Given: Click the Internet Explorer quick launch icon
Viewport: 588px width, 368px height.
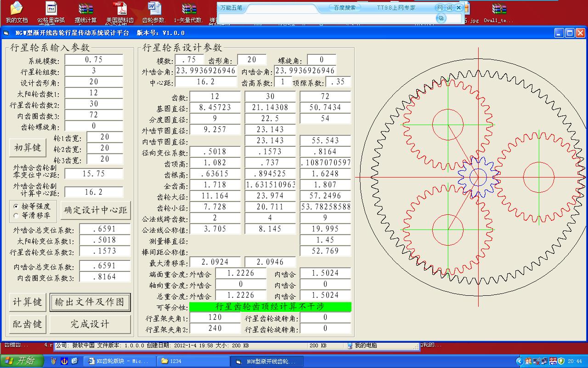Looking at the screenshot, I should click(74, 361).
